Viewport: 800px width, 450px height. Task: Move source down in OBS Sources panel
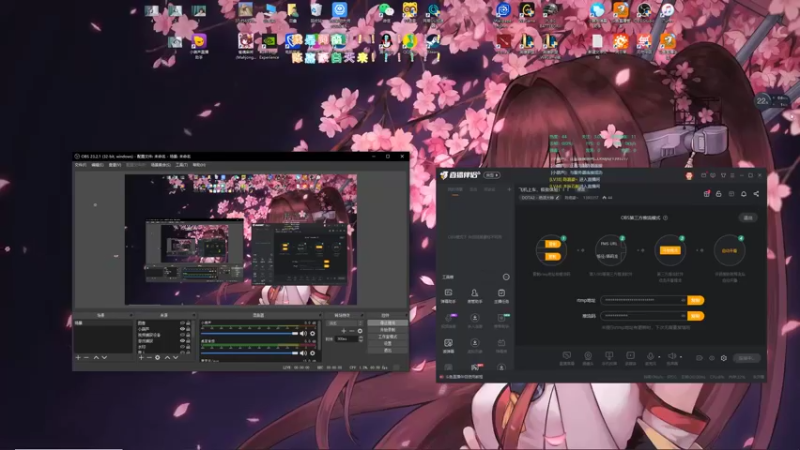click(x=176, y=358)
